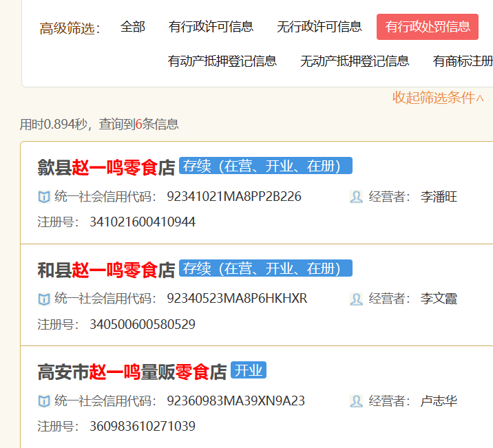
Task: Filter by 无行政许可信息
Action: coord(319,27)
